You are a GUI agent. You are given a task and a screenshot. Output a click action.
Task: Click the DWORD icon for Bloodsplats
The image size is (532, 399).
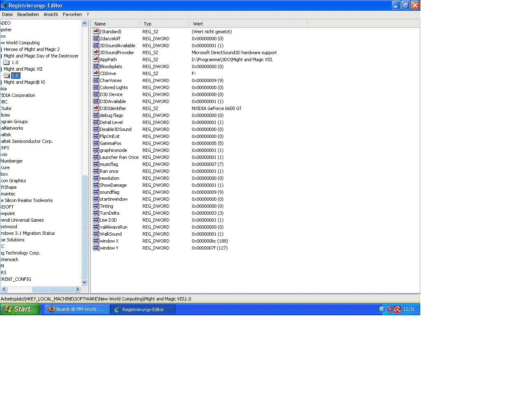click(96, 66)
